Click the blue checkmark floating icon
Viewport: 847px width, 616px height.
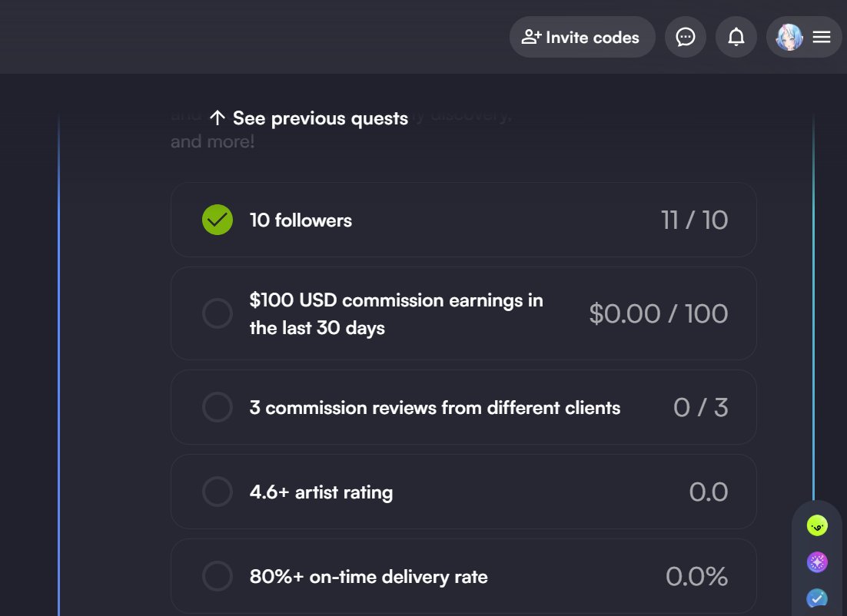click(817, 598)
